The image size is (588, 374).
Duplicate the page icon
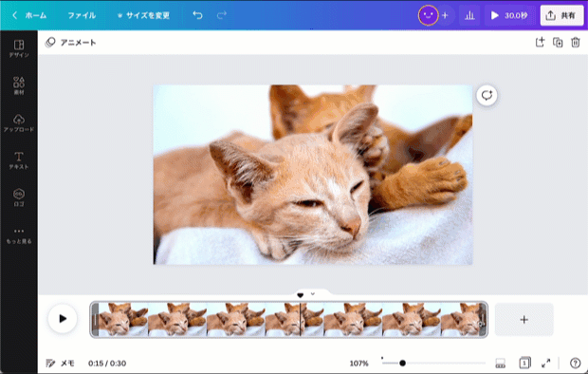[558, 43]
